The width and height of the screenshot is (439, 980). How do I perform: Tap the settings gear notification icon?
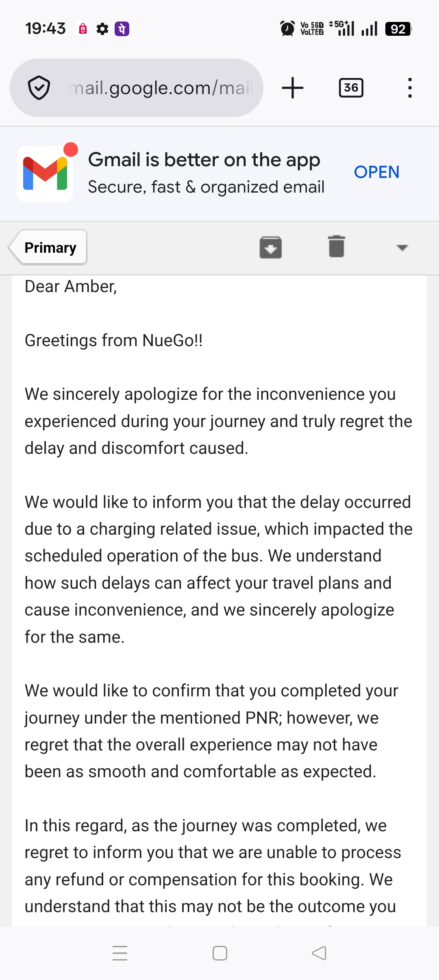(102, 29)
